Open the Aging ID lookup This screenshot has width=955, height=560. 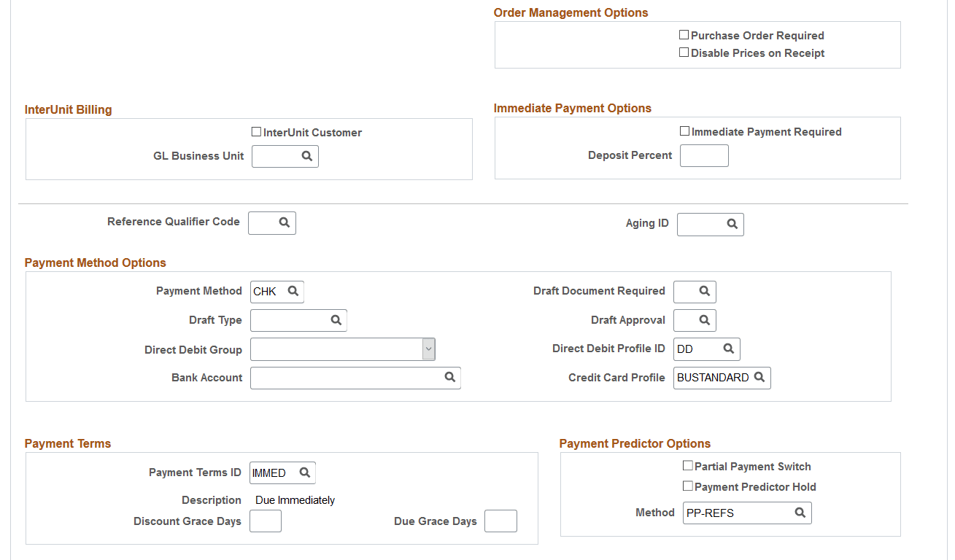[732, 225]
